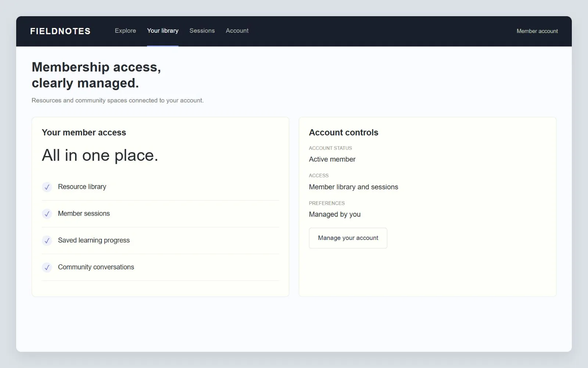Select the Your library tab
Image resolution: width=588 pixels, height=368 pixels.
coord(163,31)
